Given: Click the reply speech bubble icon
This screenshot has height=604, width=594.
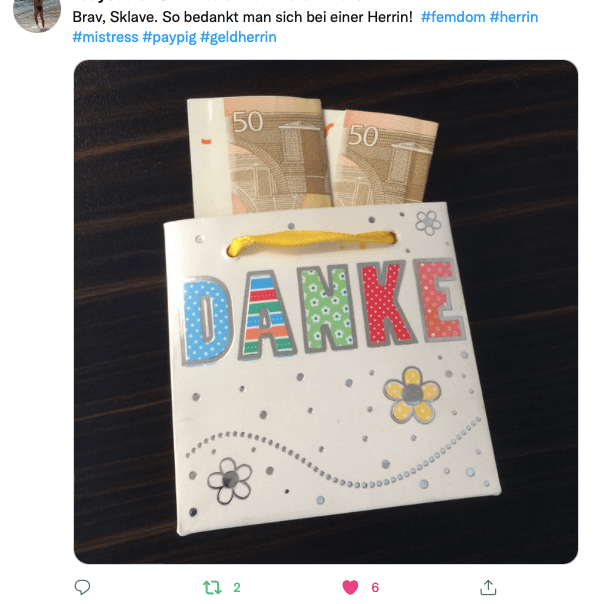Looking at the screenshot, I should [82, 587].
